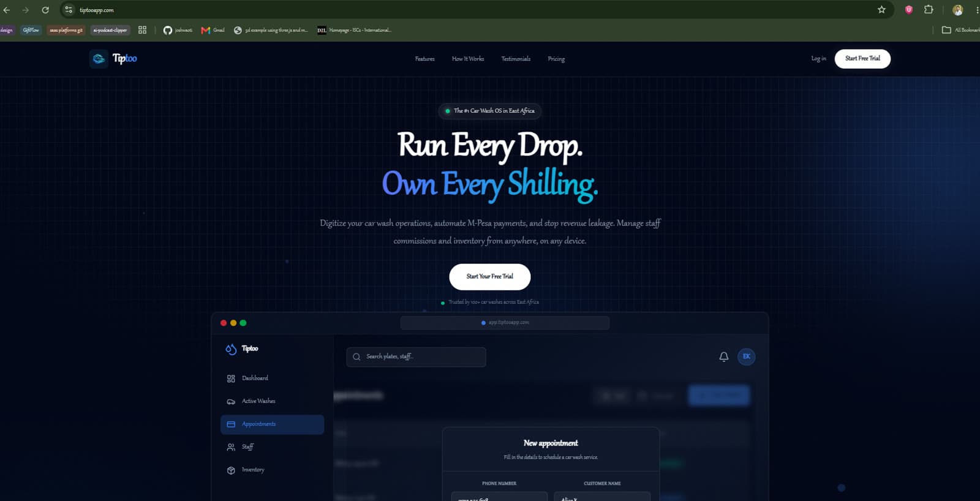980x501 pixels.
Task: Open the ai-podcast-clipper bookmark
Action: click(110, 30)
